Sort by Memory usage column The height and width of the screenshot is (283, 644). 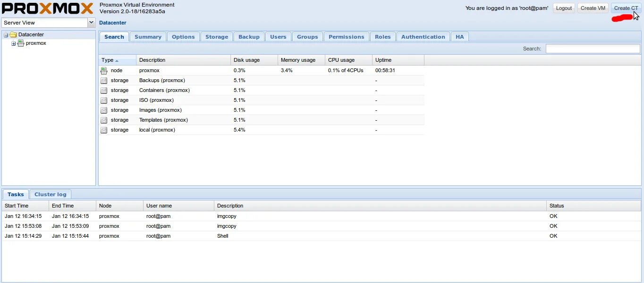[x=302, y=60]
